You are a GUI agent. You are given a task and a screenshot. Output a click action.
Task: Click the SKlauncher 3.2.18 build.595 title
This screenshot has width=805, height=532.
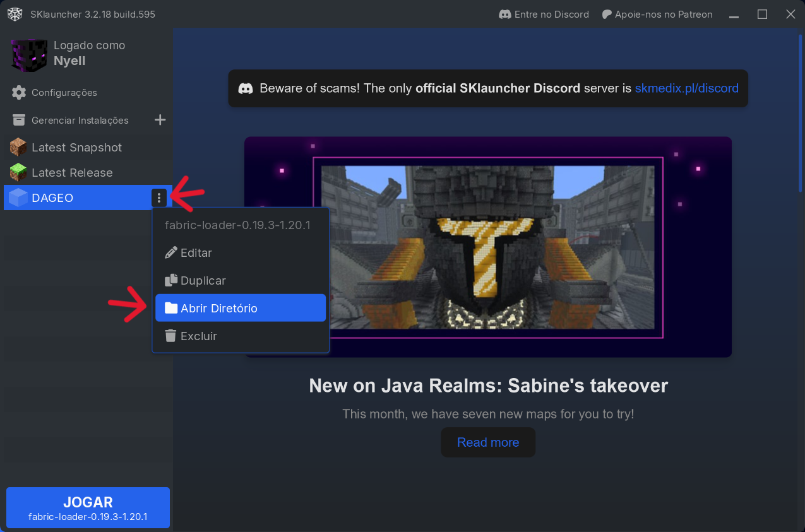(93, 14)
